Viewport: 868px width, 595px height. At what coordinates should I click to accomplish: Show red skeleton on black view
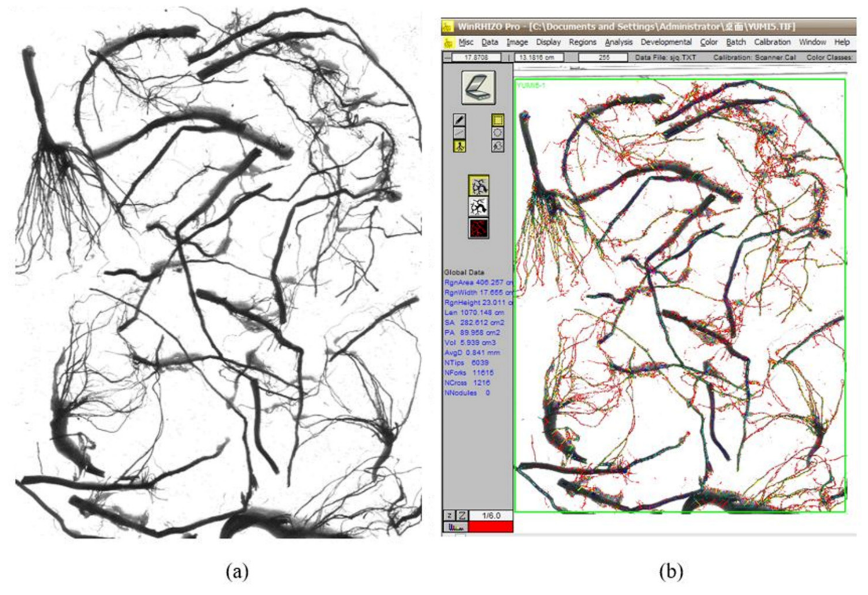point(479,228)
